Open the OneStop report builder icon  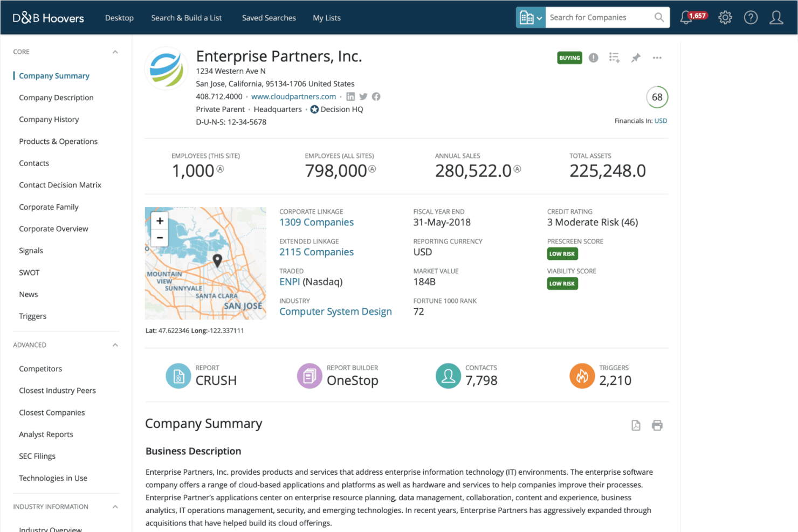(309, 376)
